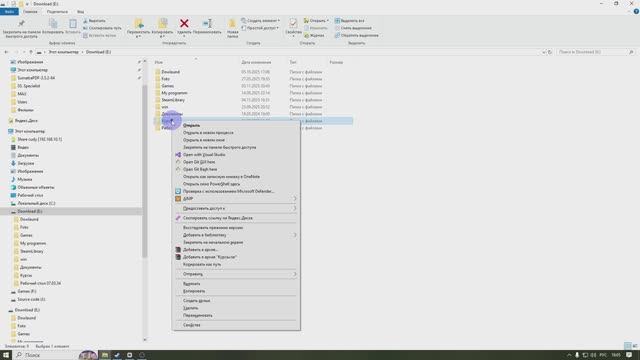Click Вырезать in the ribbon

click(x=94, y=21)
